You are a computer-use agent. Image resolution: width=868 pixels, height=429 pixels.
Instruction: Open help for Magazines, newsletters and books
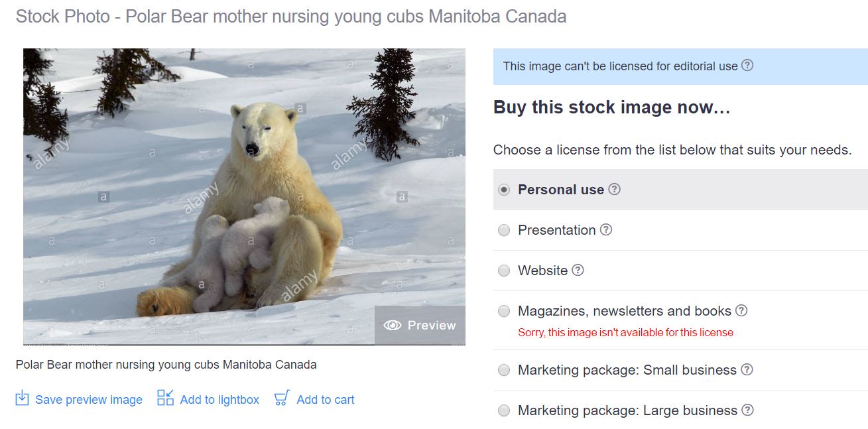(741, 310)
